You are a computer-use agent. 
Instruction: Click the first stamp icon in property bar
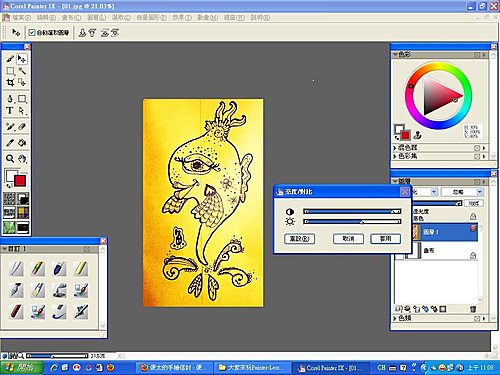pyautogui.click(x=82, y=33)
